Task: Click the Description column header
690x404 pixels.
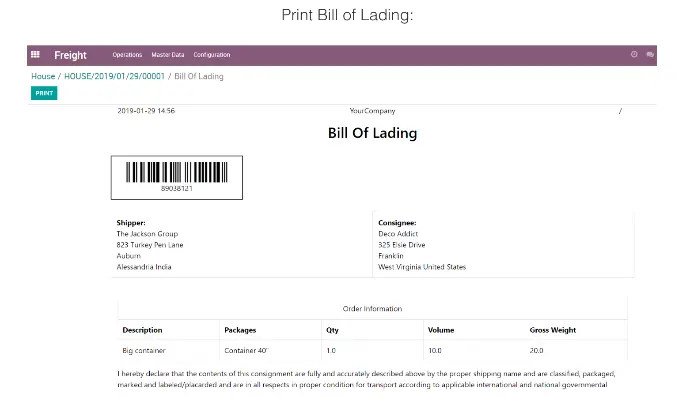Action: (x=142, y=330)
